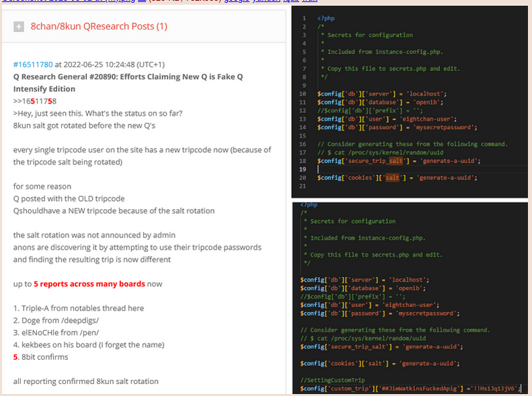This screenshot has width=532, height=396.
Task: Click the quoted reply >>16511758
Action: (x=35, y=101)
